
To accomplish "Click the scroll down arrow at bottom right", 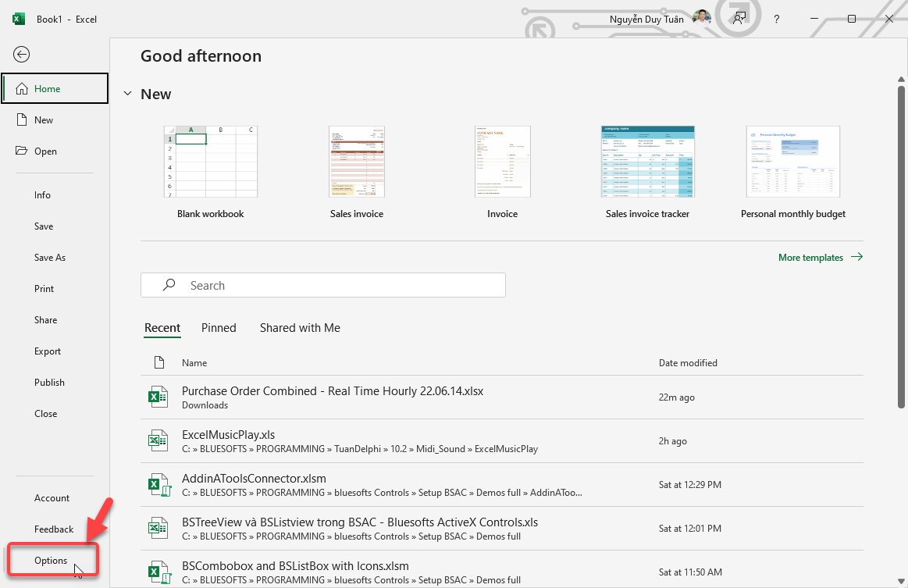I will [x=901, y=581].
